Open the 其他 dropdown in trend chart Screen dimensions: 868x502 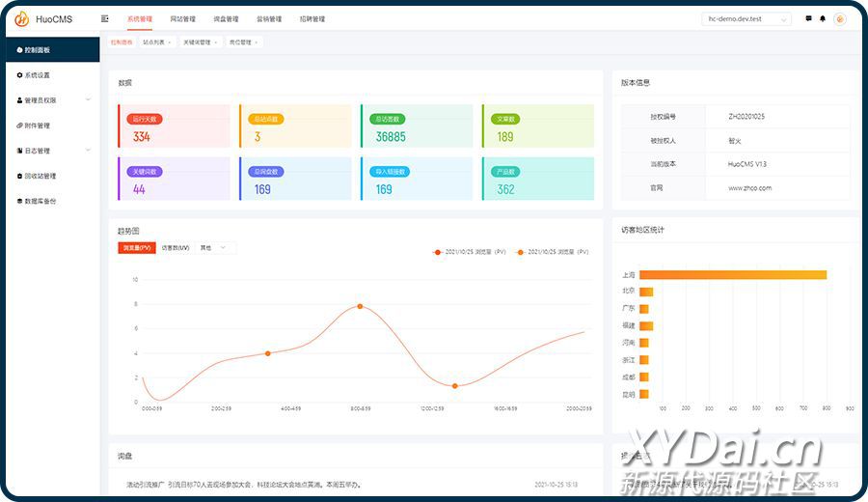click(x=214, y=248)
